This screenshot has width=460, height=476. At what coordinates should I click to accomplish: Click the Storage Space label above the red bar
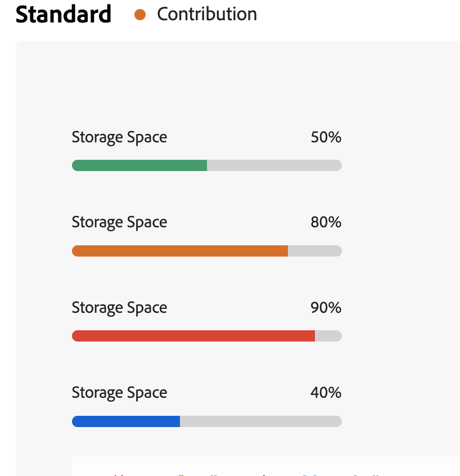click(x=119, y=308)
